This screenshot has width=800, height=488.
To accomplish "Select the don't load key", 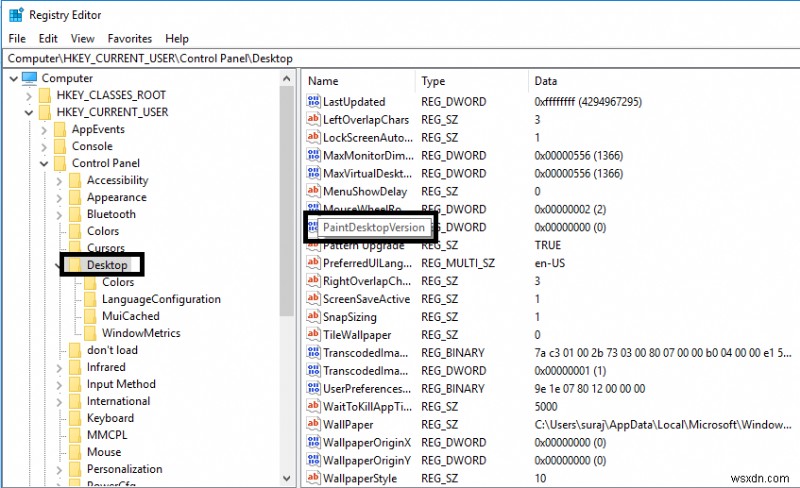I will point(112,350).
